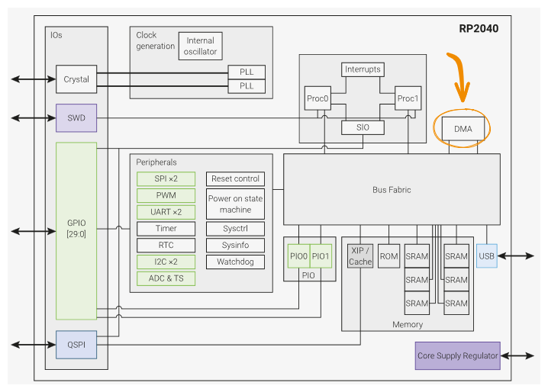
Task: Click the Proc0 processor block
Action: coord(318,98)
